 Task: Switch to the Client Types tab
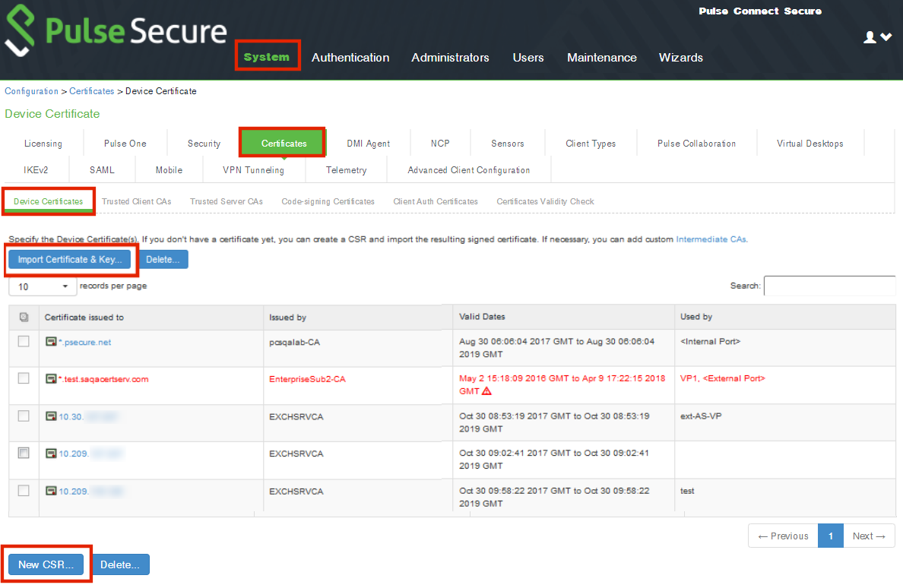pyautogui.click(x=591, y=144)
